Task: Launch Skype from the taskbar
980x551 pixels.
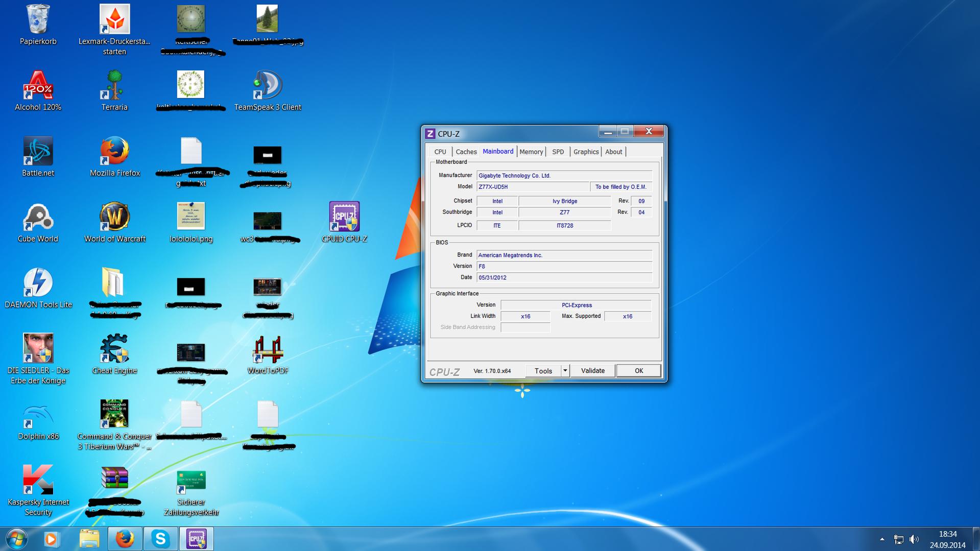Action: 160,539
